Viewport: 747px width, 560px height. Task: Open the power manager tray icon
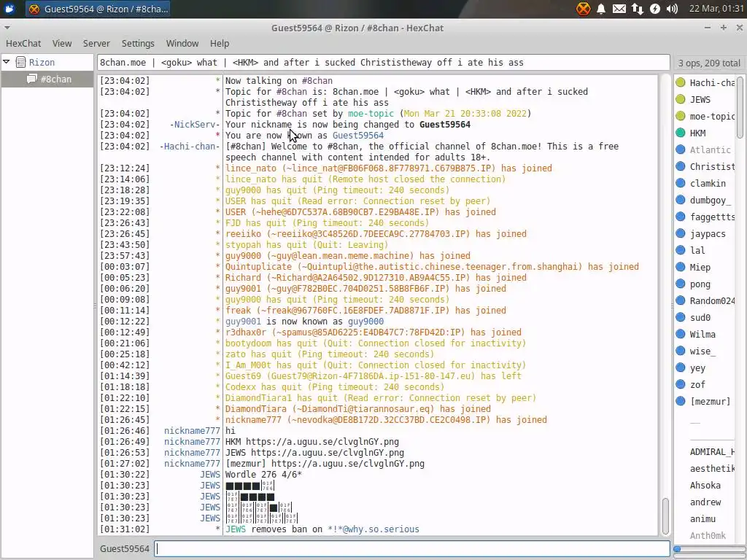pyautogui.click(x=655, y=9)
